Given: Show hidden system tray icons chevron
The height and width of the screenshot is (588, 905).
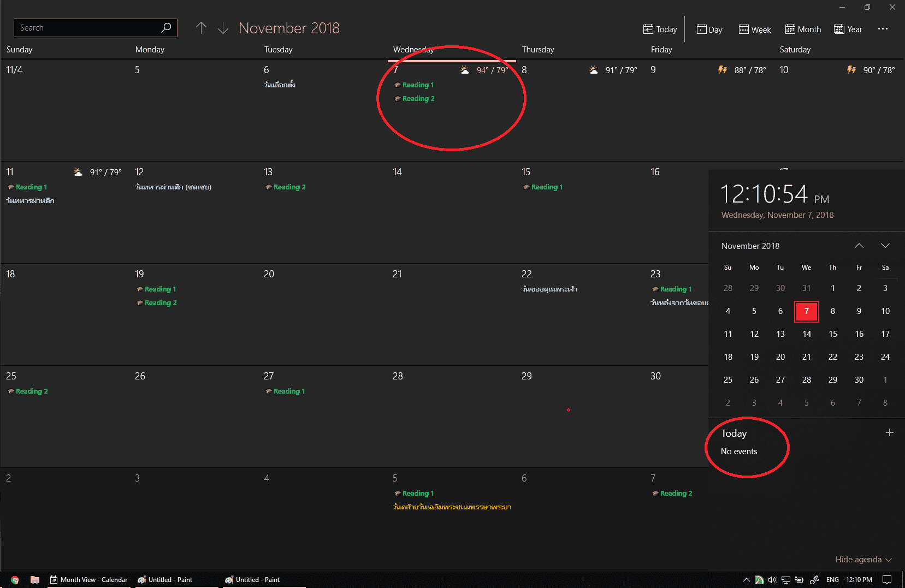Looking at the screenshot, I should point(746,580).
